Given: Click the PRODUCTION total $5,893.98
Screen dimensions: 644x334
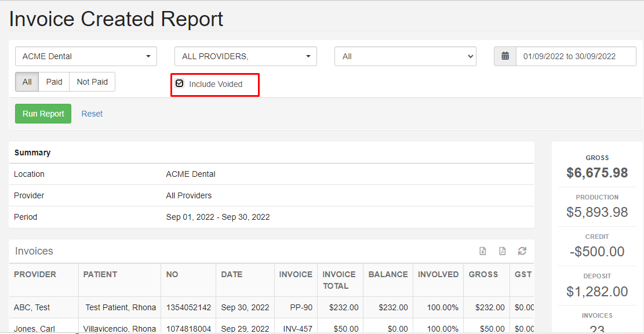Looking at the screenshot, I should tap(597, 212).
